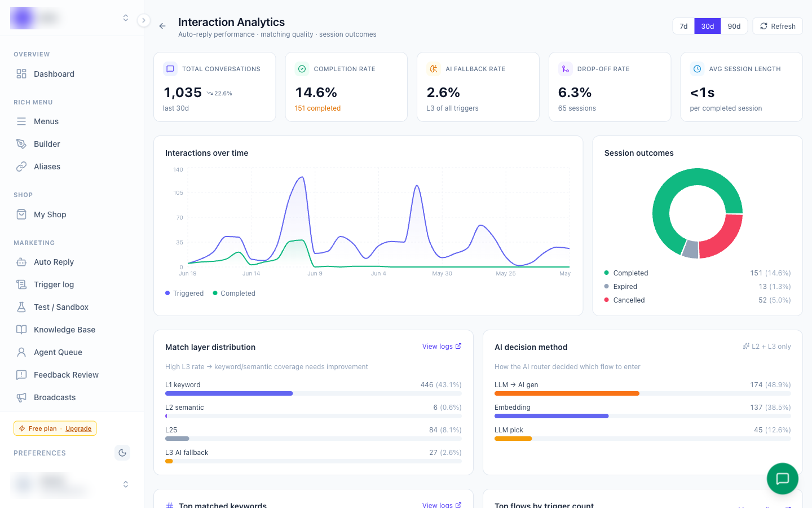Viewport: 812px width, 508px height.
Task: Click the AI Fallback Rate icon
Action: coord(433,69)
